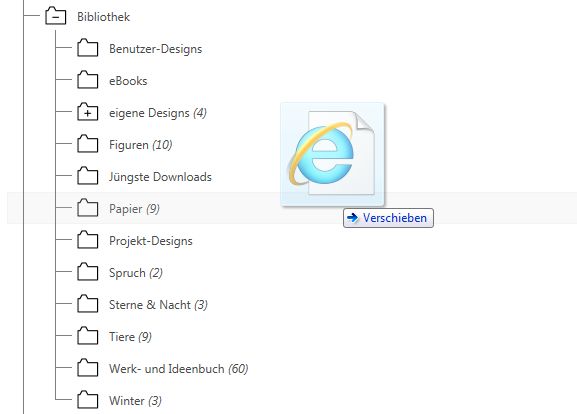Image resolution: width=577 pixels, height=414 pixels.
Task: Open the Figuren (10) label
Action: [141, 145]
